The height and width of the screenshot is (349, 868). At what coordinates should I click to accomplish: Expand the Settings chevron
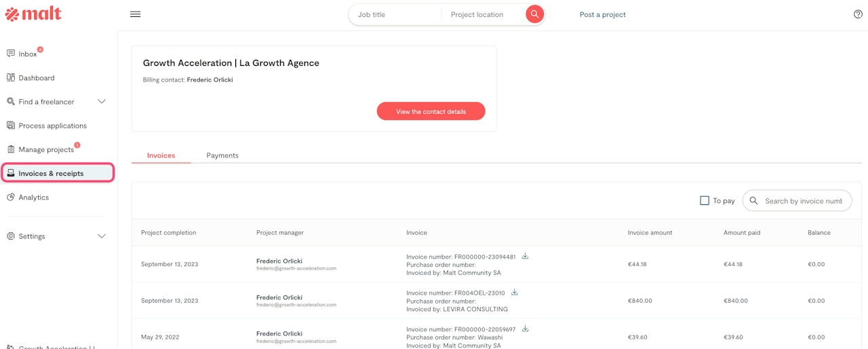coord(102,236)
